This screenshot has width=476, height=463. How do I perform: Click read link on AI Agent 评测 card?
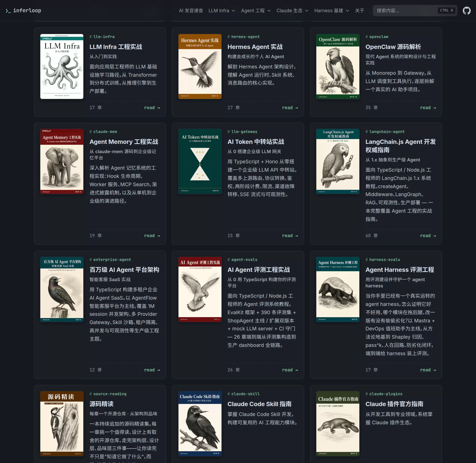pyautogui.click(x=290, y=370)
